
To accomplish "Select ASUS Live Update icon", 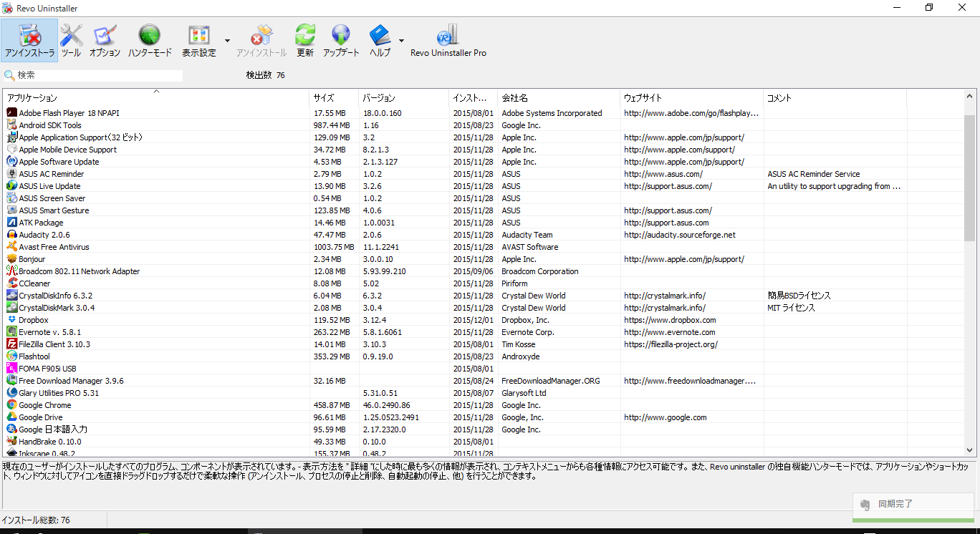I will (11, 186).
